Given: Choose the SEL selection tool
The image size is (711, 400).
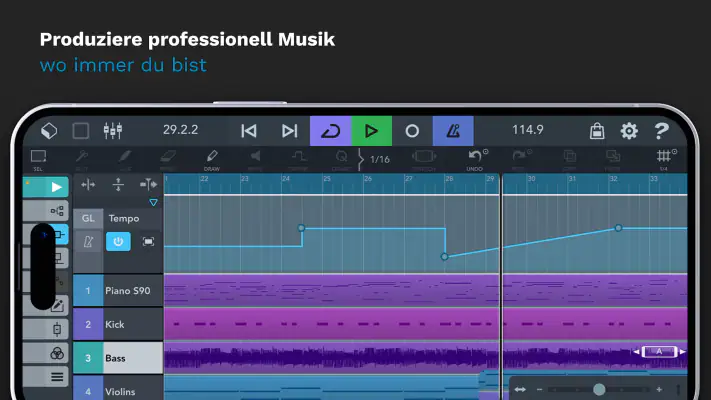Looking at the screenshot, I should pos(38,160).
